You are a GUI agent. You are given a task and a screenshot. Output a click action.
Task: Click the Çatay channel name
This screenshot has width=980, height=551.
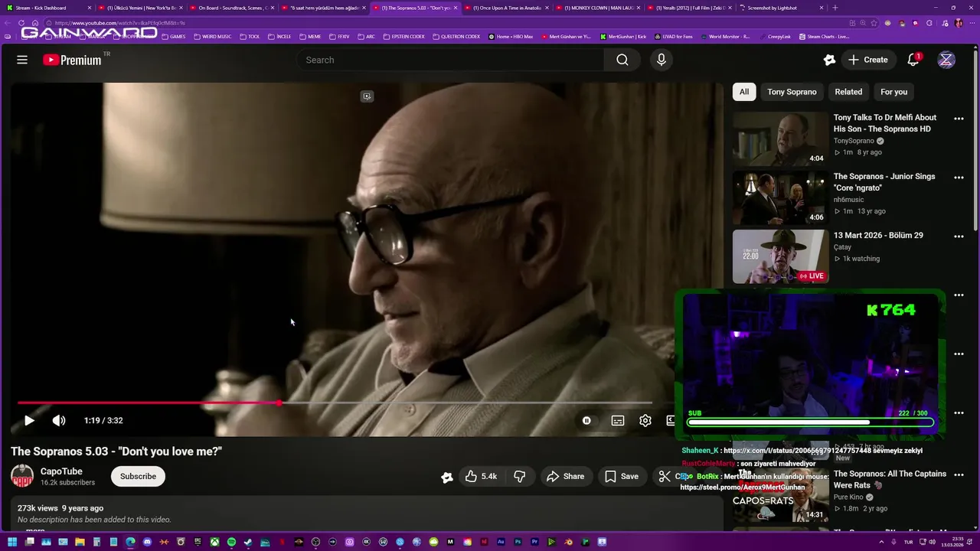[x=842, y=247]
